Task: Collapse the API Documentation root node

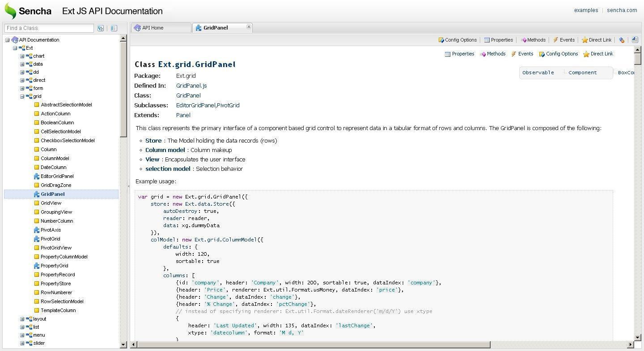Action: [7, 40]
